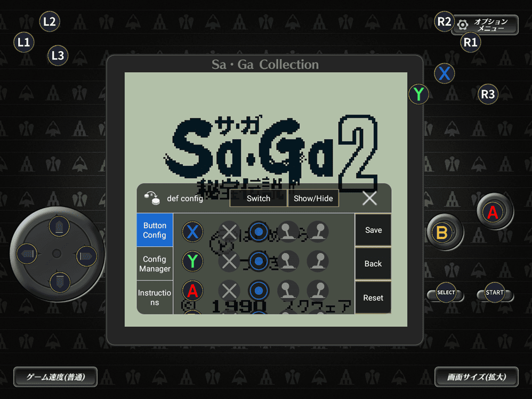The height and width of the screenshot is (399, 532).
Task: Save the button configuration
Action: tap(373, 230)
